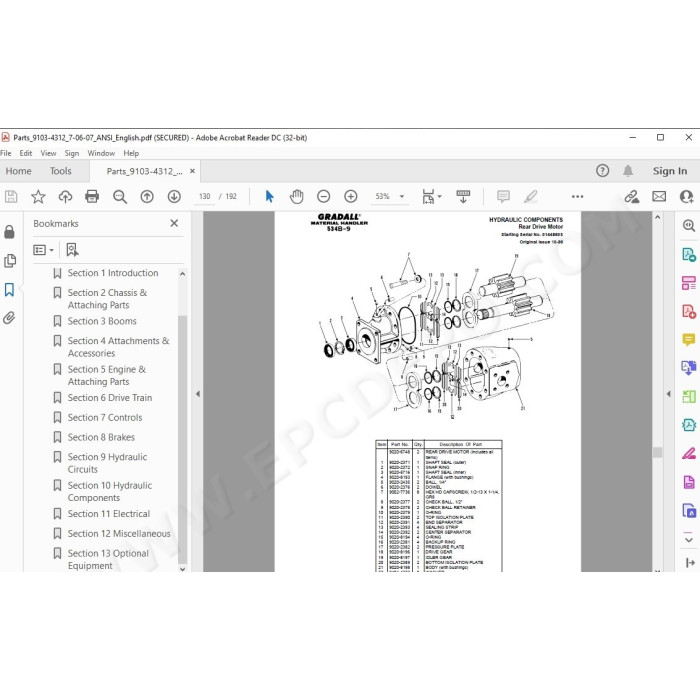The width and height of the screenshot is (700, 700).
Task: Open the Help menu
Action: [x=131, y=153]
